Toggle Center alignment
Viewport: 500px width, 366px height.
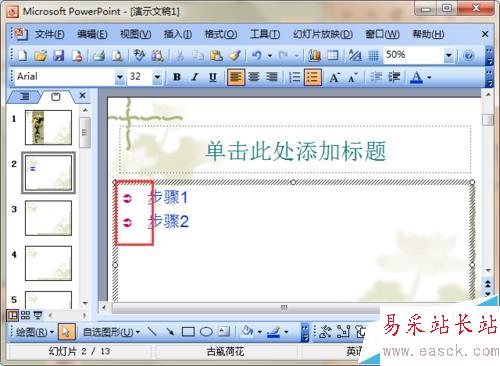click(x=254, y=77)
